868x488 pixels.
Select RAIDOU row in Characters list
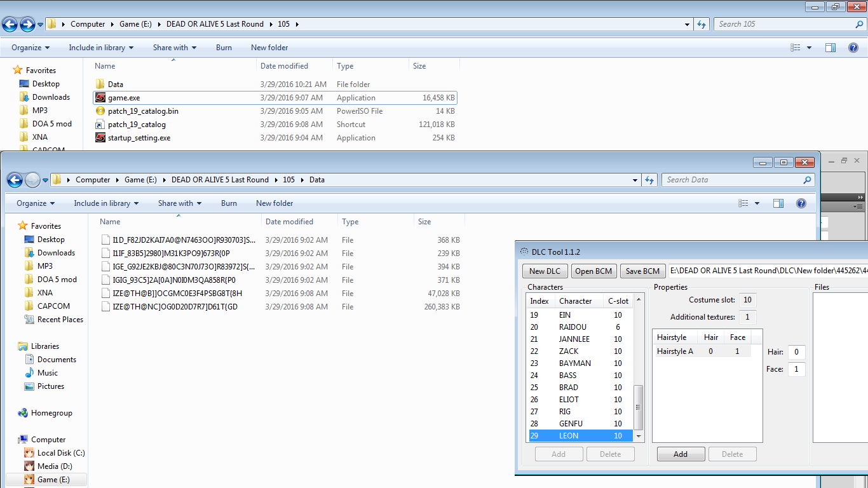580,327
